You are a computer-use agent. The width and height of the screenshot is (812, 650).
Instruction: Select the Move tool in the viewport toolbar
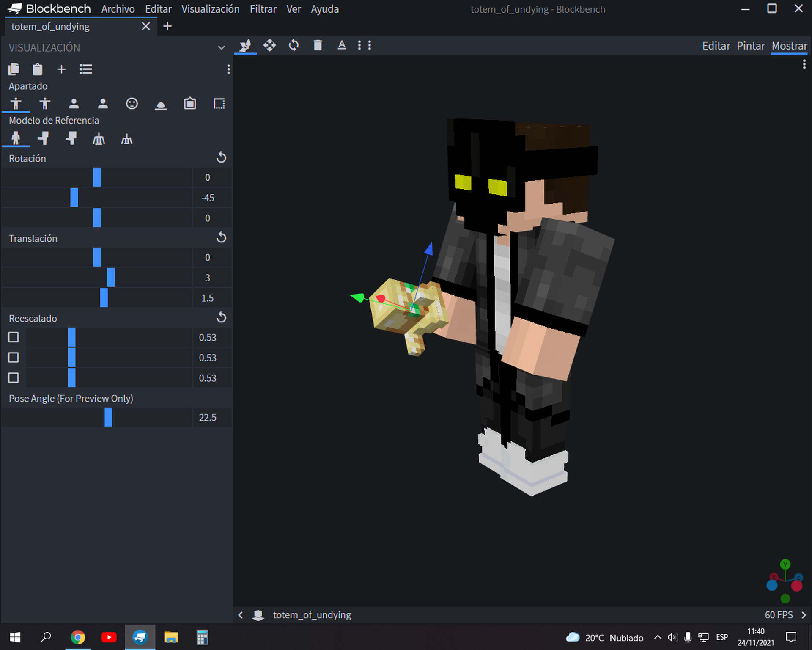coord(270,45)
